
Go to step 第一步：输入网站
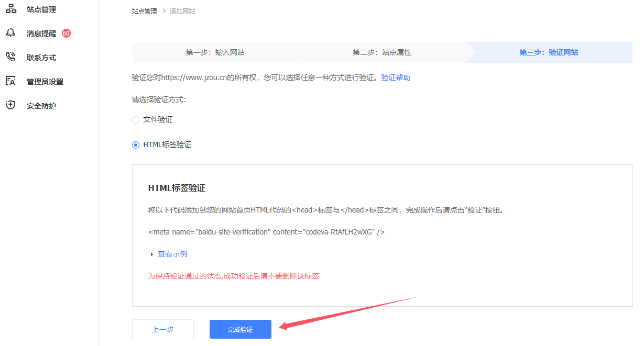point(215,52)
